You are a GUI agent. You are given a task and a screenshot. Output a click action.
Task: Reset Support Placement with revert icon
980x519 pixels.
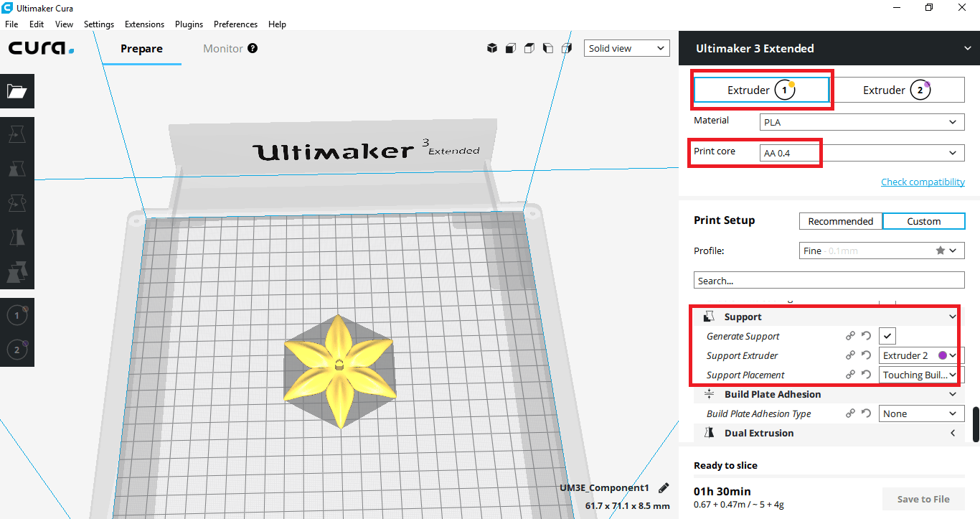(x=866, y=375)
